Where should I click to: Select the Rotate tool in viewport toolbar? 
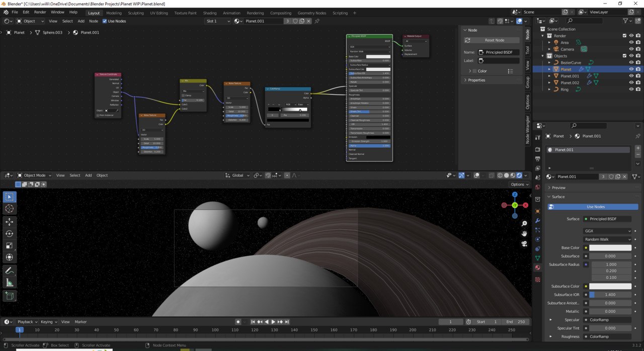(x=10, y=233)
